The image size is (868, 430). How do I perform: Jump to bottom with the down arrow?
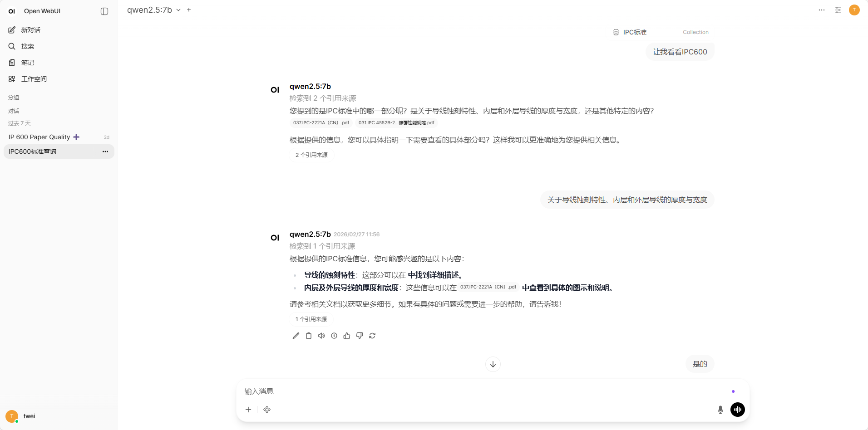click(493, 364)
